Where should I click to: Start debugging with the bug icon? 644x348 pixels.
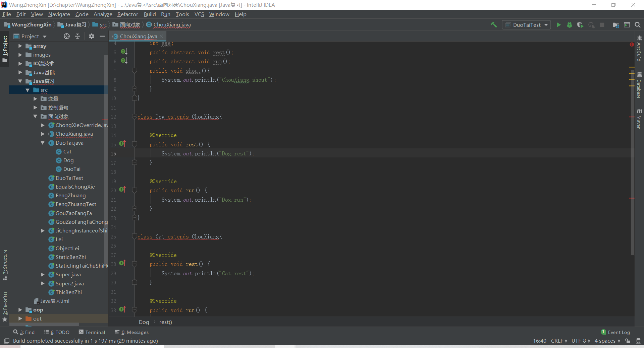click(570, 25)
